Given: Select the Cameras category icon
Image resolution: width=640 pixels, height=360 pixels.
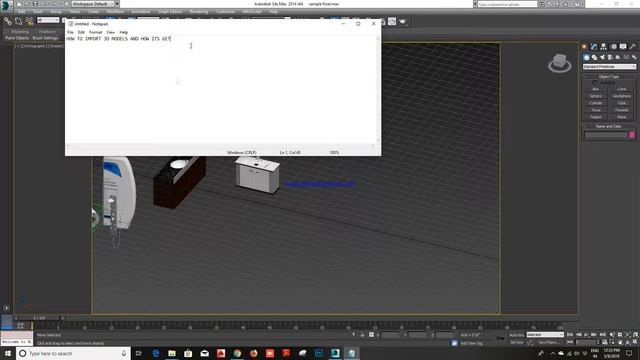Looking at the screenshot, I should 610,57.
